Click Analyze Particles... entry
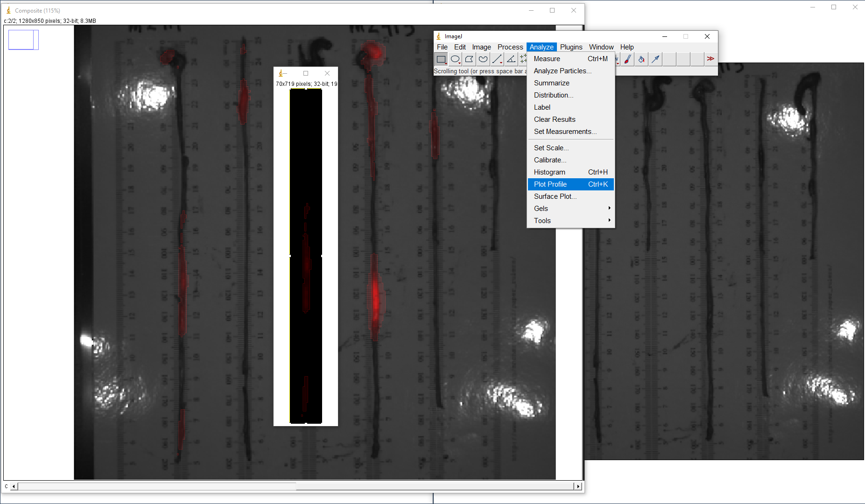 562,71
